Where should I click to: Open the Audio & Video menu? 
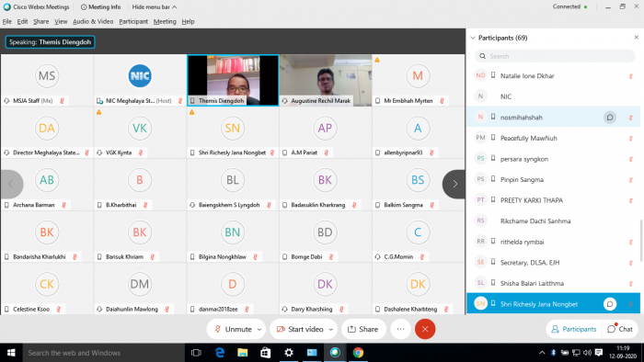pyautogui.click(x=93, y=21)
